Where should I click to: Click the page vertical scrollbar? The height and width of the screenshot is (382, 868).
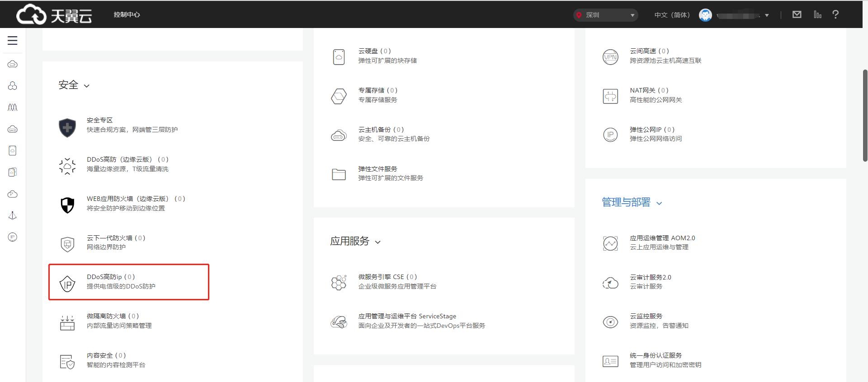pos(865,116)
